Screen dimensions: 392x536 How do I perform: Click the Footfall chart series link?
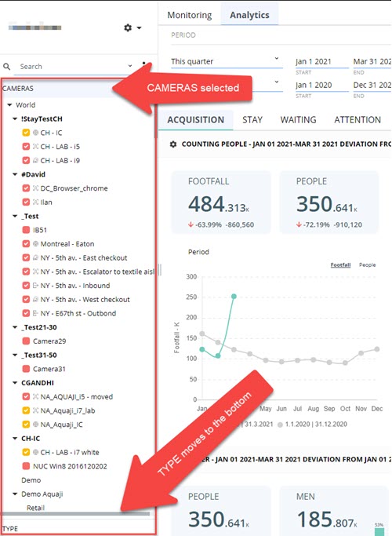coord(340,265)
